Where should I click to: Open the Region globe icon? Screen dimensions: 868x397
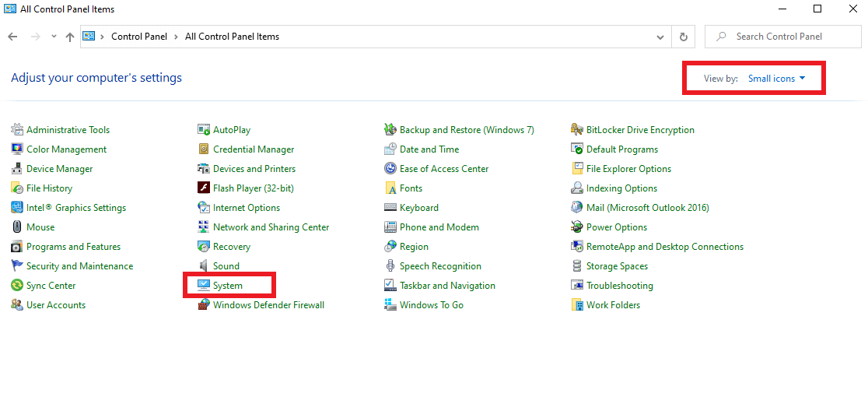click(x=390, y=247)
